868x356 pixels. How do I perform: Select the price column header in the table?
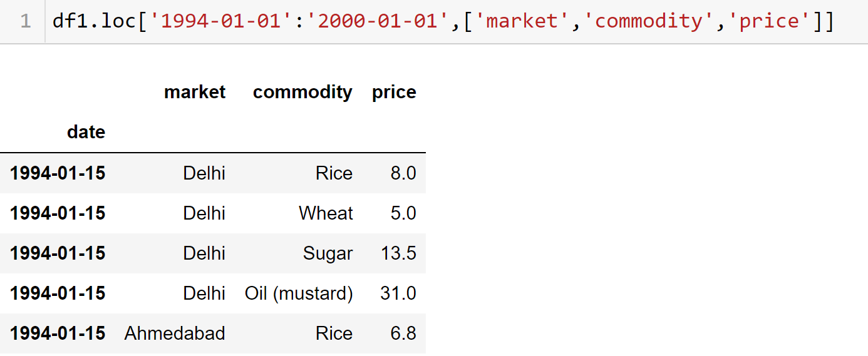click(394, 92)
